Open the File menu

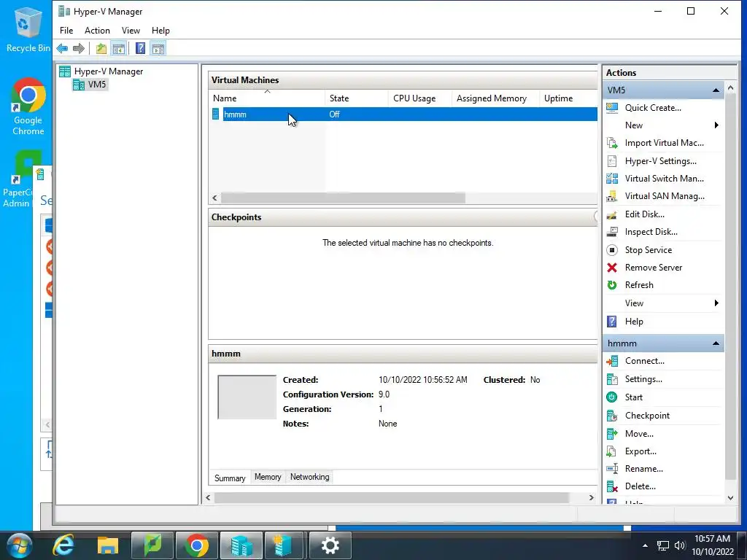tap(66, 31)
